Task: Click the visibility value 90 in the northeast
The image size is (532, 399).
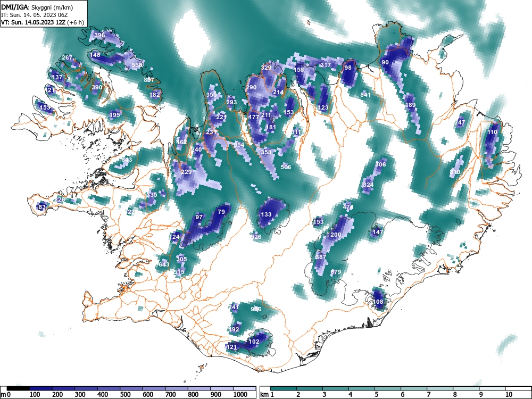Action: tap(385, 62)
